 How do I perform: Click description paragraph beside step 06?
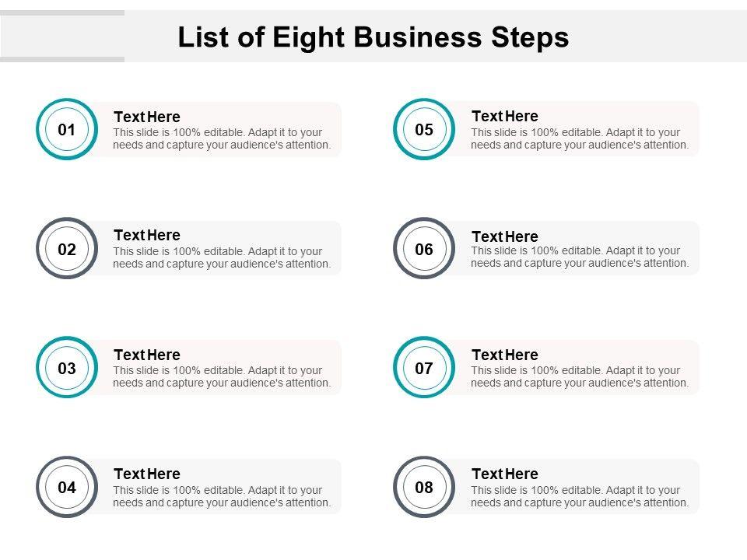[580, 257]
